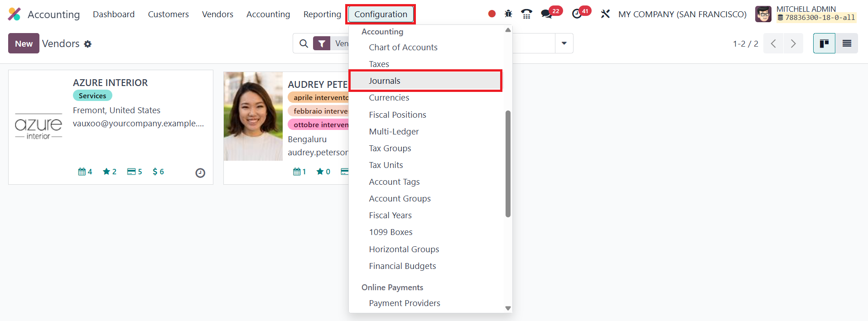The height and width of the screenshot is (321, 868).
Task: Click Azure Interior star opportunities count
Action: click(110, 172)
